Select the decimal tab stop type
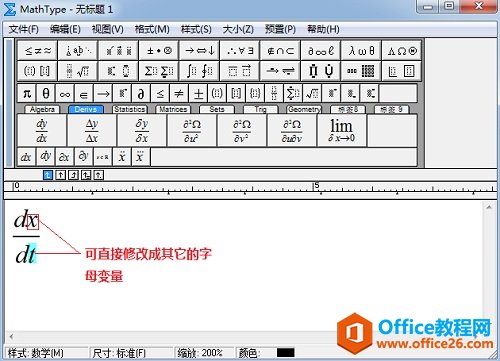The height and width of the screenshot is (361, 500). point(99,175)
